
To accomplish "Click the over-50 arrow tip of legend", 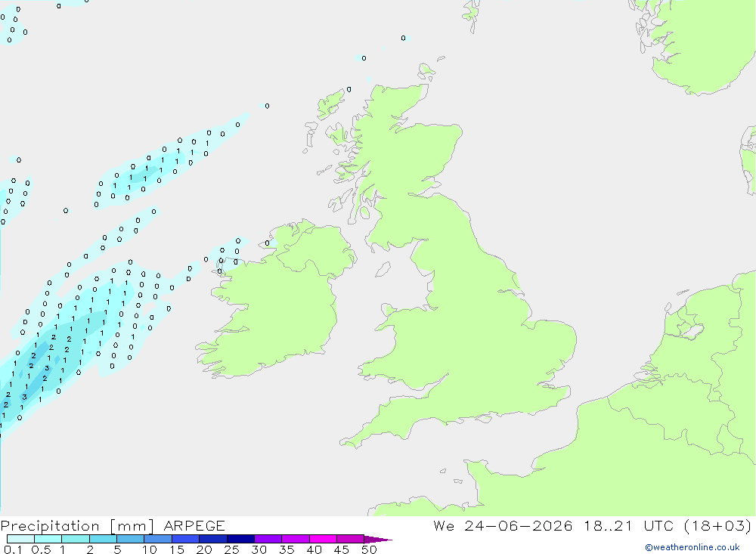I will click(x=377, y=540).
